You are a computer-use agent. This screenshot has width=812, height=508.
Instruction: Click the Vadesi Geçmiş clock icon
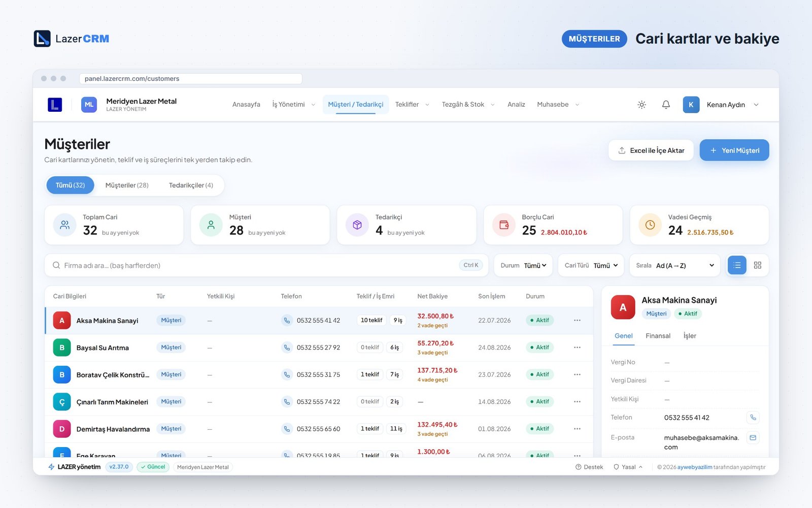pos(650,225)
